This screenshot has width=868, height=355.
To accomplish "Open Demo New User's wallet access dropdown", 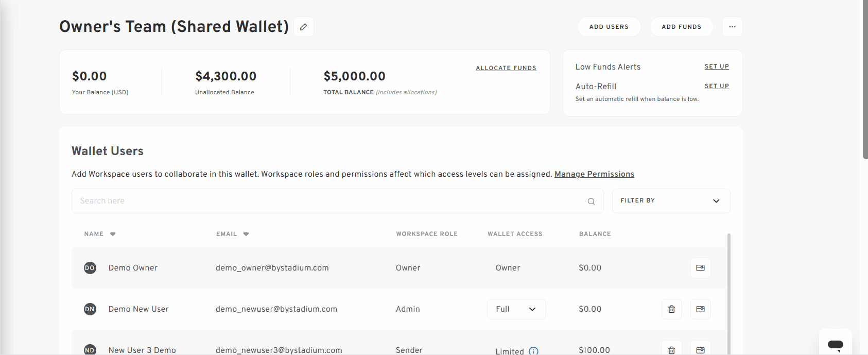I will (516, 309).
